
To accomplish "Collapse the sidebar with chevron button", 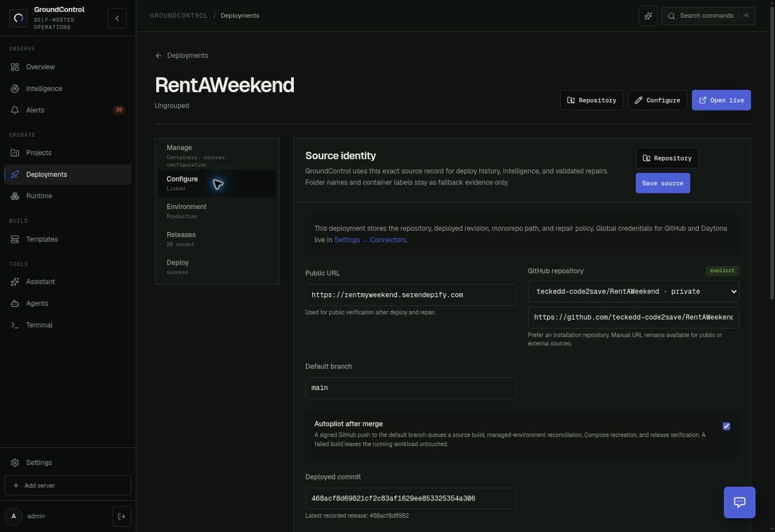I will pos(117,18).
